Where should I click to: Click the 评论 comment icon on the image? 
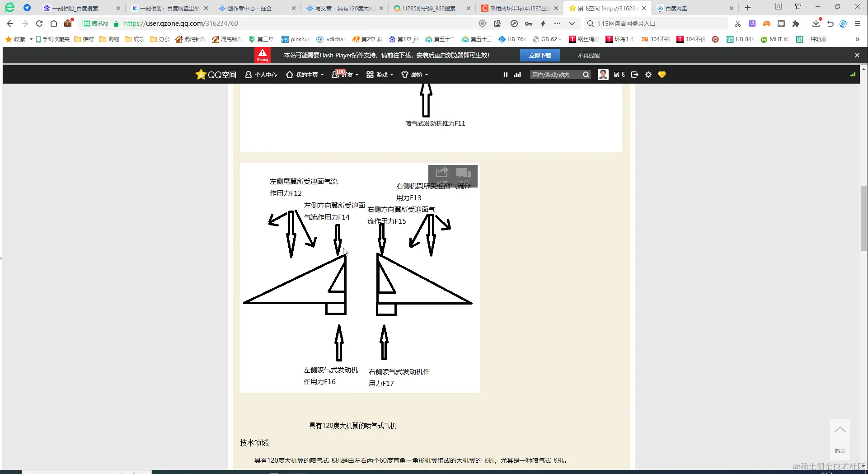463,173
